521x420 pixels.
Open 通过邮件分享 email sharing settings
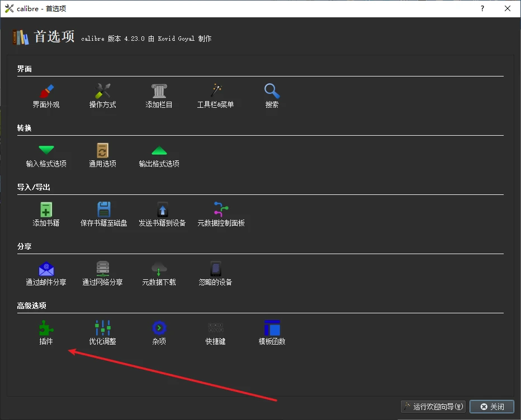click(x=46, y=274)
